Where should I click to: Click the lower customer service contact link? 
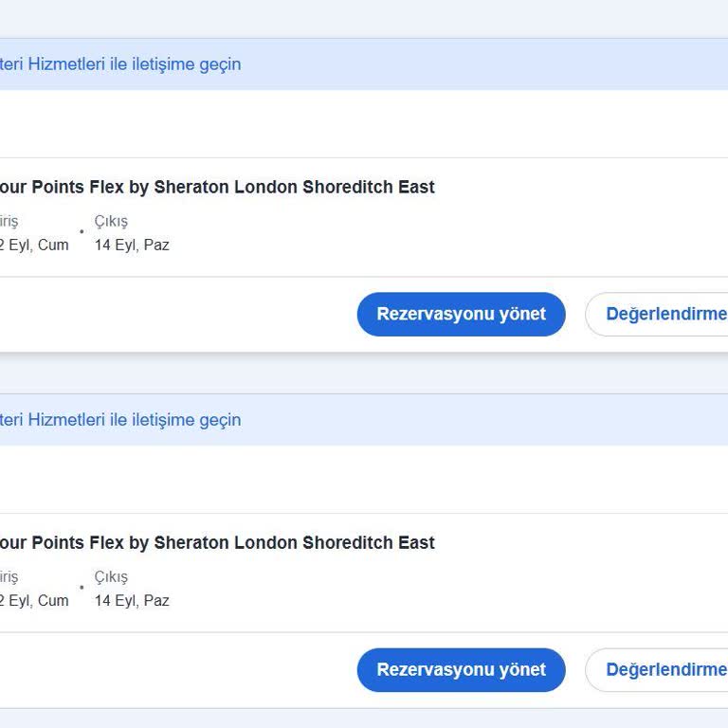(x=120, y=420)
